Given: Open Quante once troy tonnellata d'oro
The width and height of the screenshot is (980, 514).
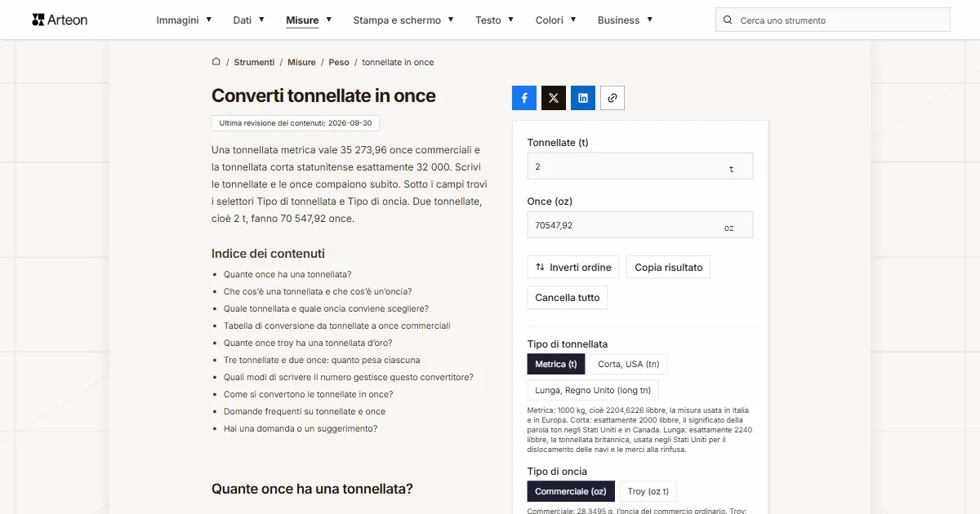Looking at the screenshot, I should (x=308, y=343).
